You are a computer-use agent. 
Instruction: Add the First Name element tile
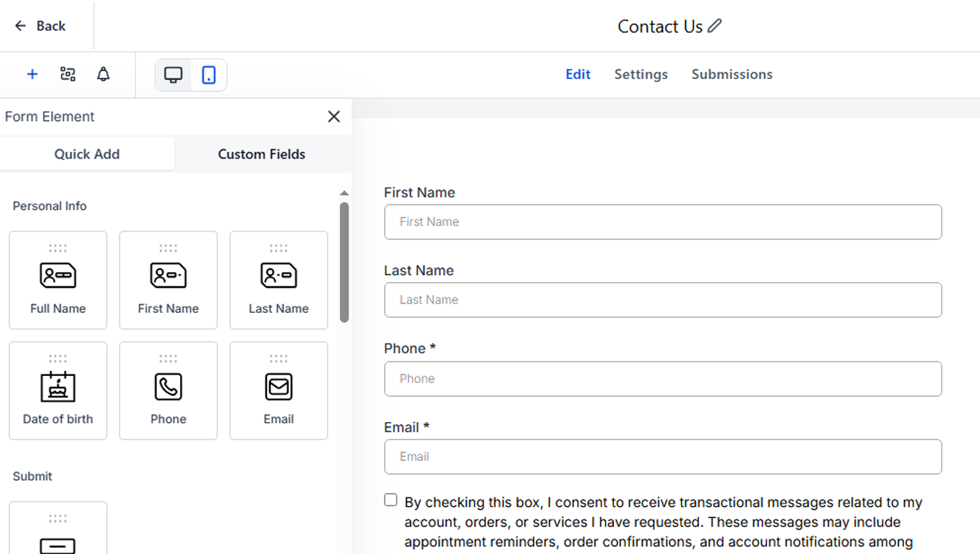coord(169,280)
